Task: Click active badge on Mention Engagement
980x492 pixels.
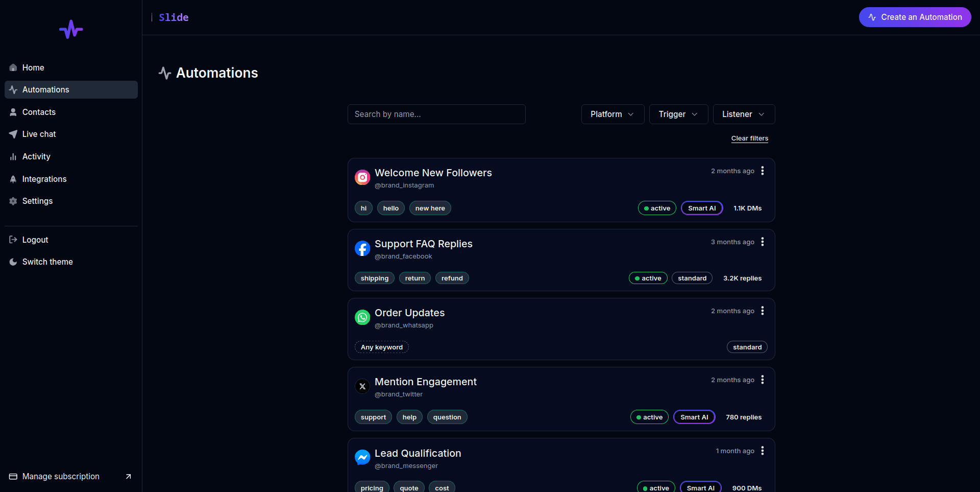Action: click(649, 417)
